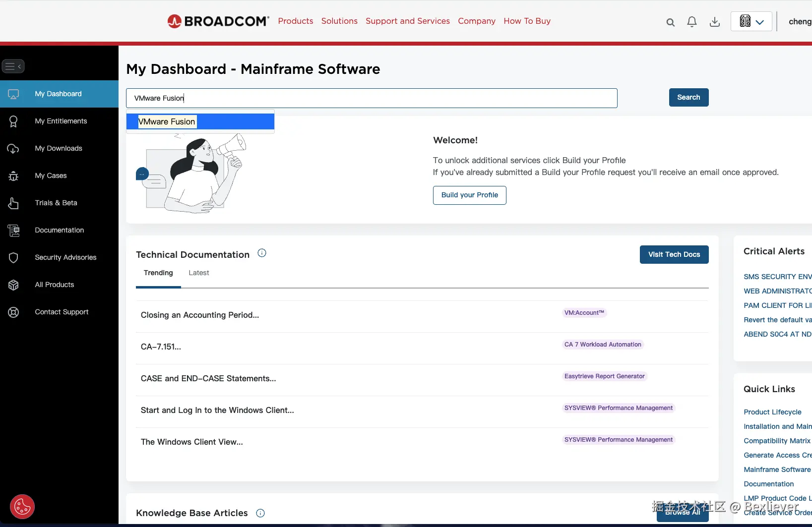Open Compatibility Matrix quick link
Image resolution: width=812 pixels, height=527 pixels.
[x=777, y=441]
